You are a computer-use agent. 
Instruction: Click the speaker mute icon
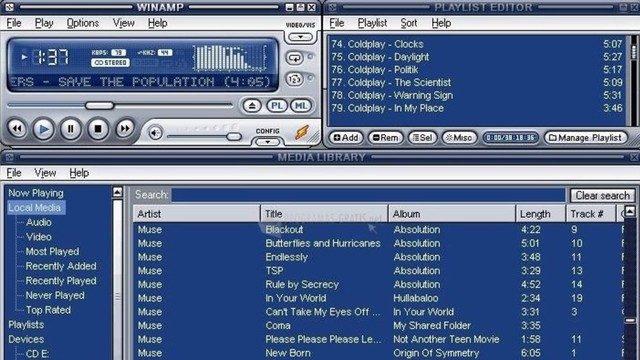155,133
